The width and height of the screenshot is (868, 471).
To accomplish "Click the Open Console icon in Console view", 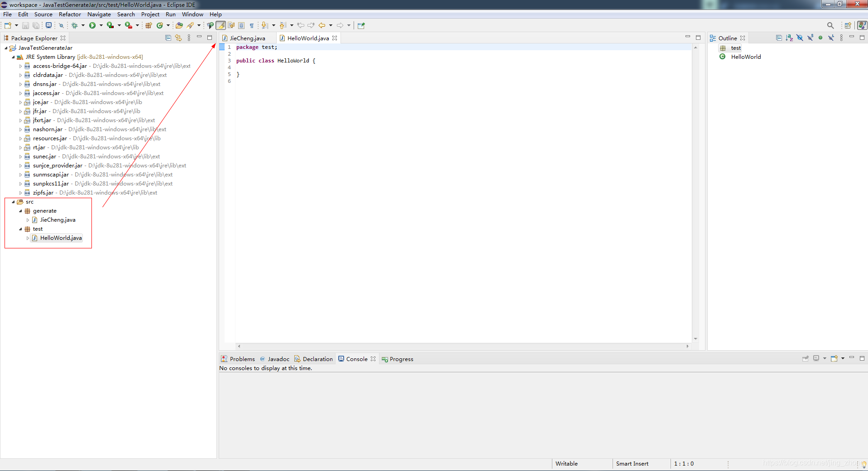I will [834, 358].
